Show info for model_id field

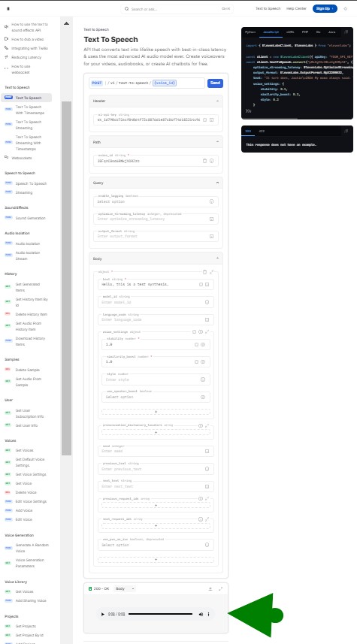click(207, 302)
